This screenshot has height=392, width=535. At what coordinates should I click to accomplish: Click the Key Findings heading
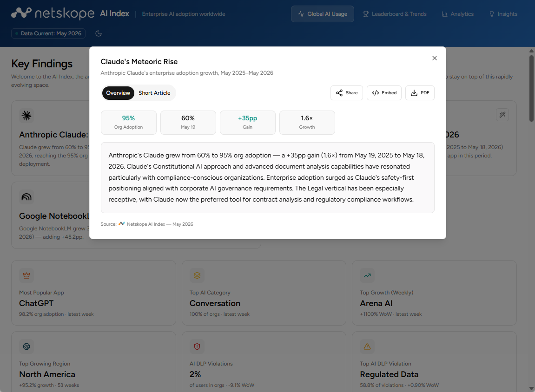click(x=42, y=64)
